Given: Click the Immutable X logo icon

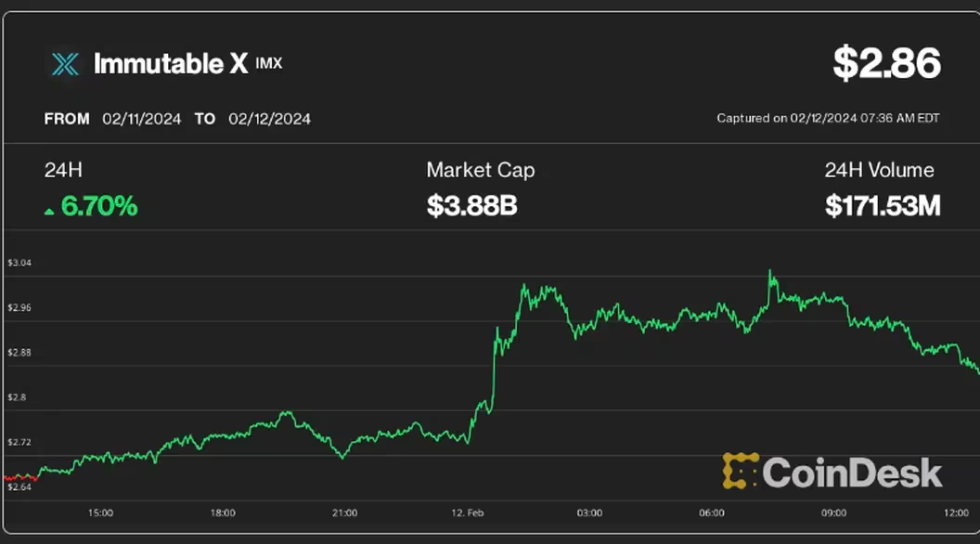Looking at the screenshot, I should [65, 64].
